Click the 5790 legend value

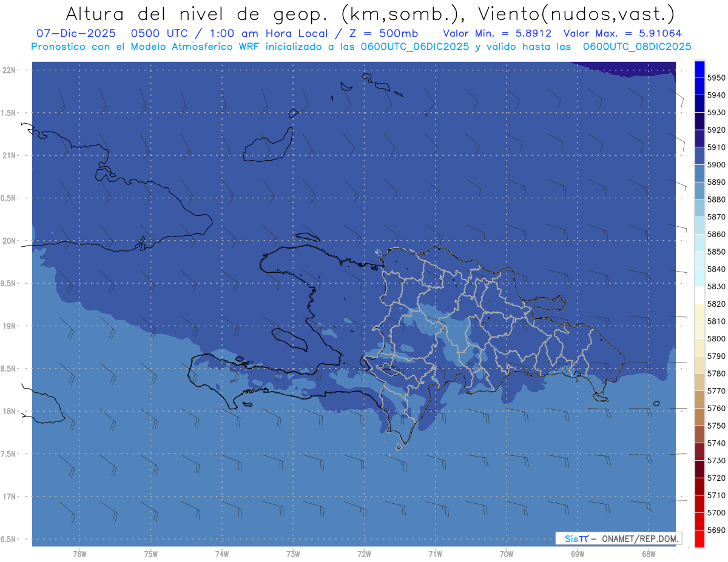click(716, 356)
